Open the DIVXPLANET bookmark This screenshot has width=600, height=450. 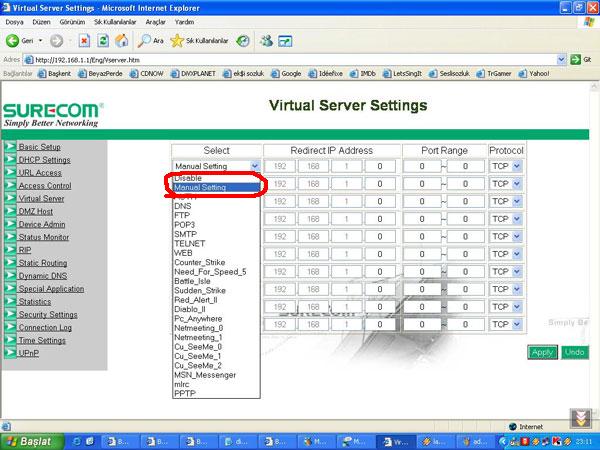[193, 73]
